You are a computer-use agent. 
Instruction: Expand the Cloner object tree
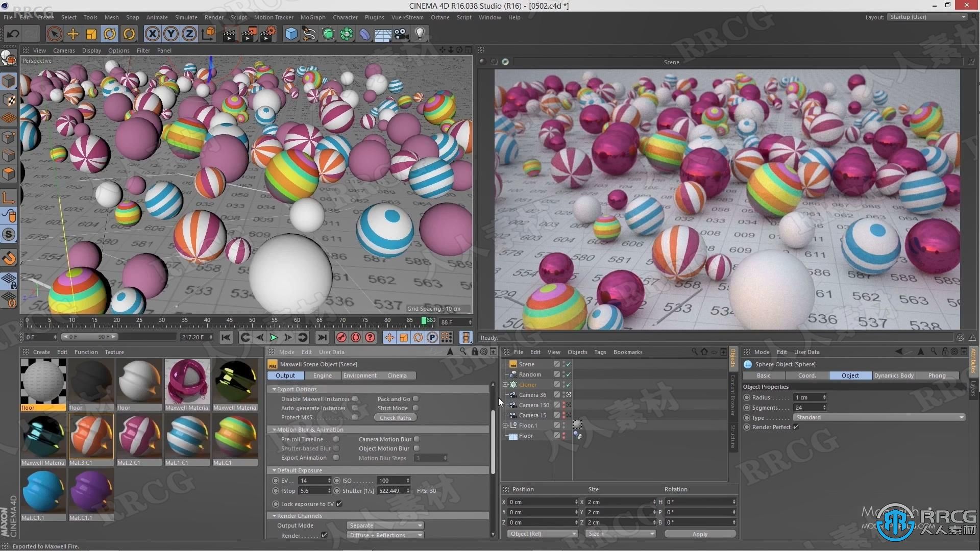pos(505,385)
